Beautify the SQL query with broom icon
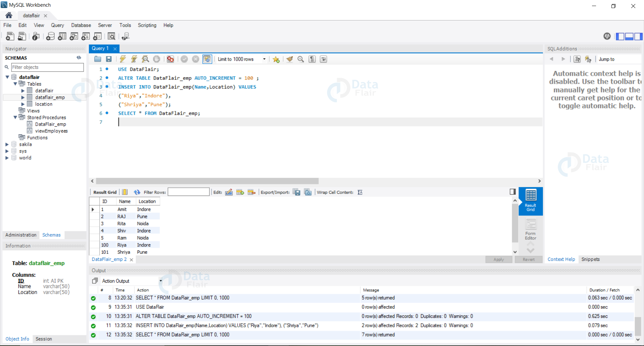Screen dimensions: 644x346 [289, 59]
